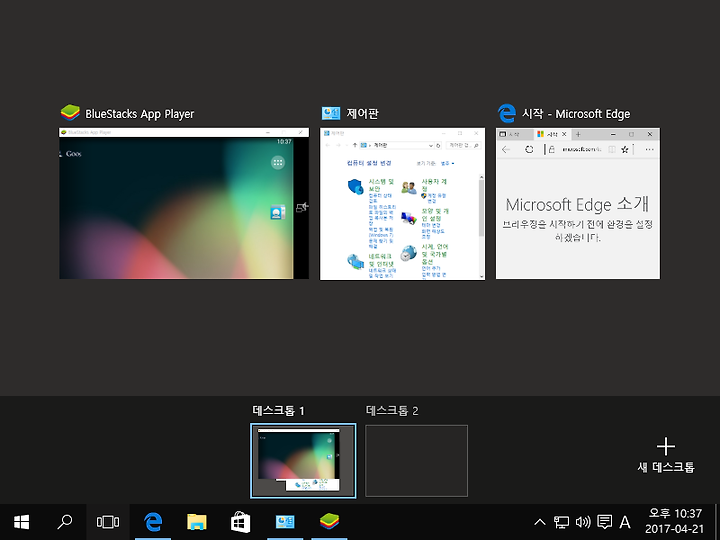Toggle IME input mode A indicator
The image size is (720, 540).
[624, 522]
